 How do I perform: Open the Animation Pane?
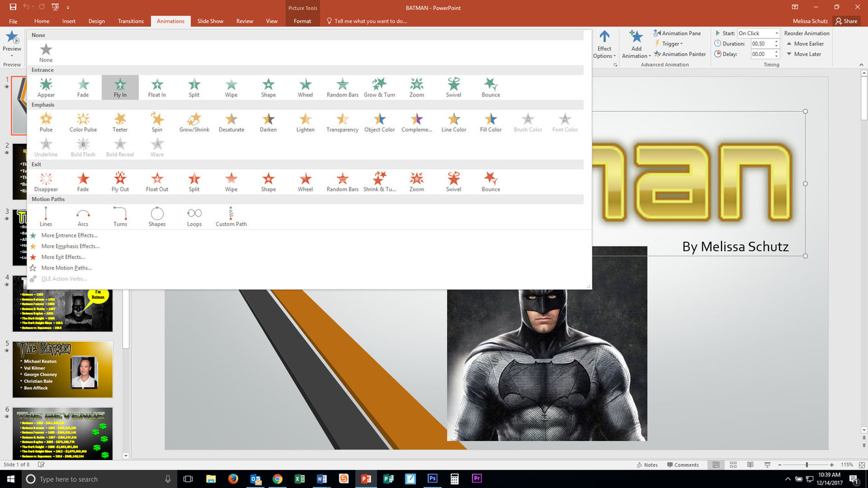(677, 33)
